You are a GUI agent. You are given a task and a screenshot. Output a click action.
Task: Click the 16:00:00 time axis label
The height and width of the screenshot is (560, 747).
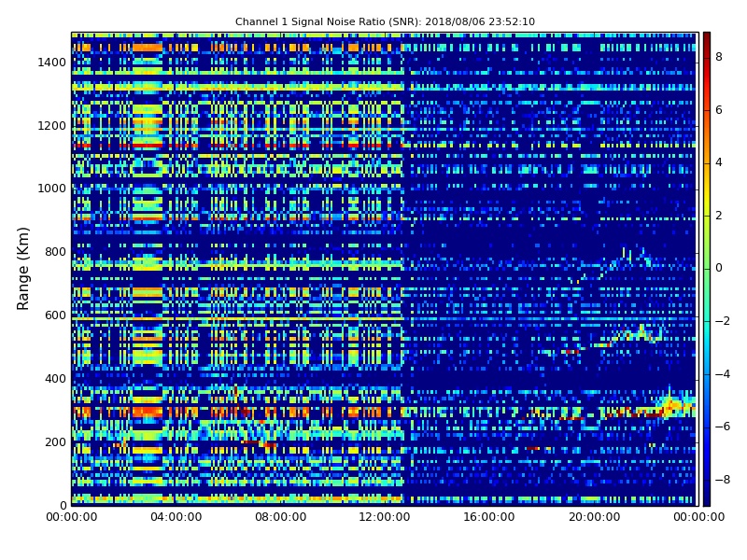tap(489, 517)
